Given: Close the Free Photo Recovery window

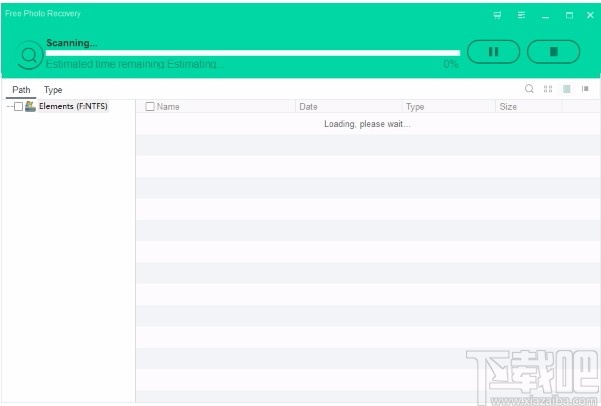Looking at the screenshot, I should pos(590,15).
